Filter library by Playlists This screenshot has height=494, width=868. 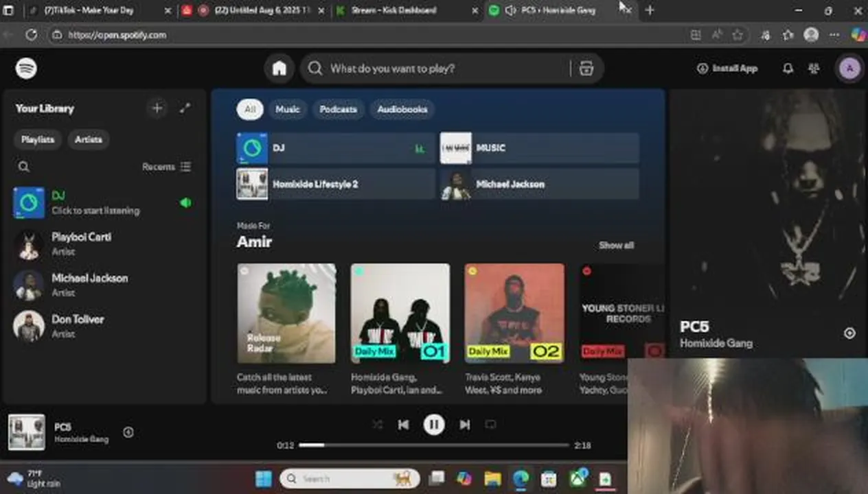[x=38, y=139]
